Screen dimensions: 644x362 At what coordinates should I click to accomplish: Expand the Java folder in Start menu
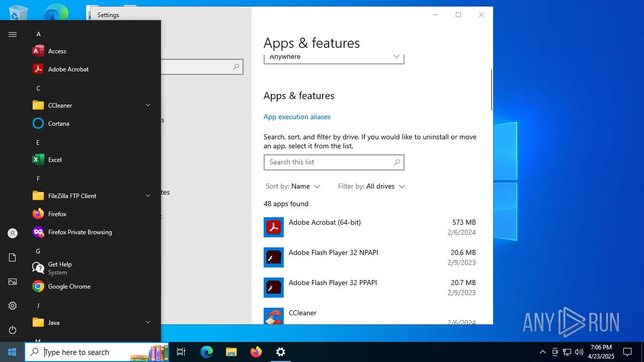92,322
